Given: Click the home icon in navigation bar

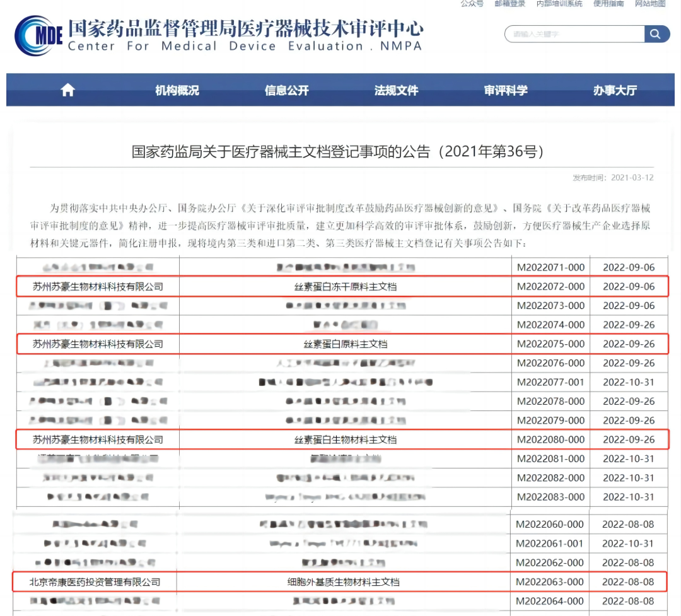Looking at the screenshot, I should [67, 90].
